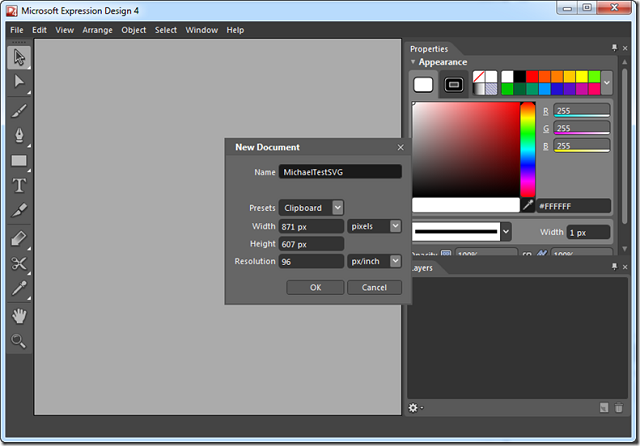Pick the red color swatch

pos(532,76)
